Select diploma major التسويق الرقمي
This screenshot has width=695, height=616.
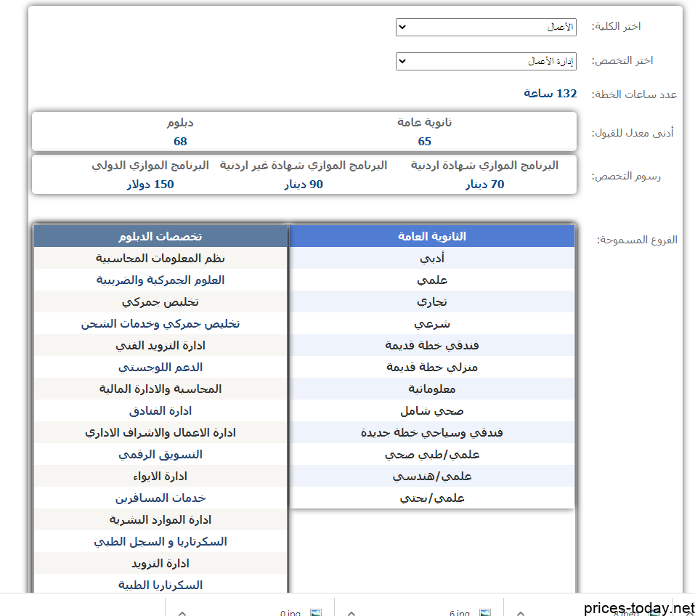160,454
